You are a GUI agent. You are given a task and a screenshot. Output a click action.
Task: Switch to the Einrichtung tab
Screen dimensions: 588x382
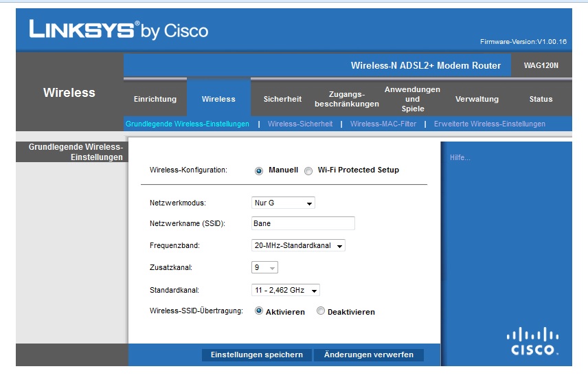155,99
